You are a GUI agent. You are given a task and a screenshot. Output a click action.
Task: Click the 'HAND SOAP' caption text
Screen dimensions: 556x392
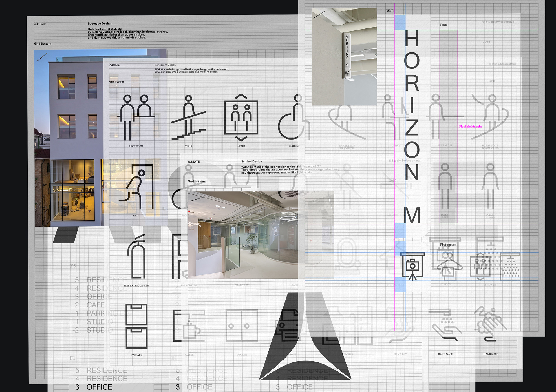pos(491,354)
